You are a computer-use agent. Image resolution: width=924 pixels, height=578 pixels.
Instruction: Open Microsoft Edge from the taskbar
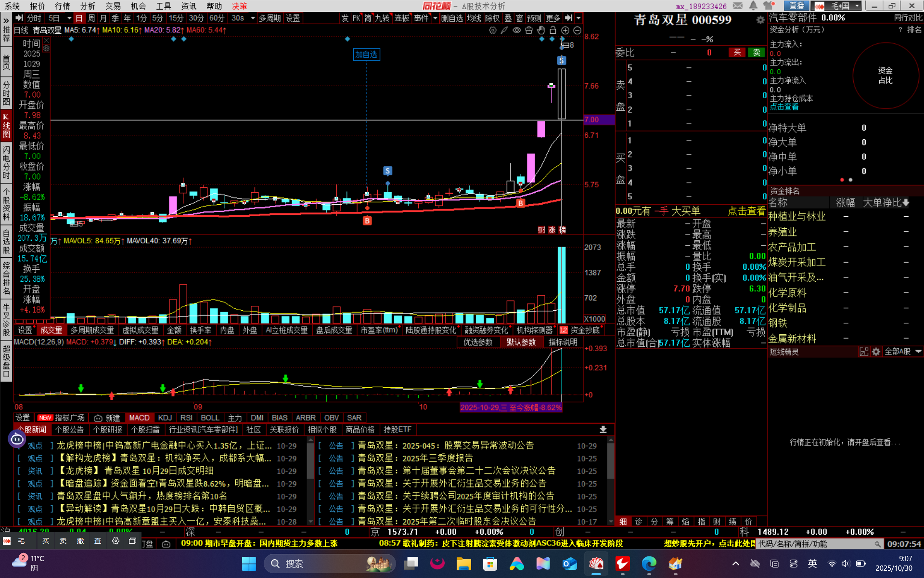point(649,564)
